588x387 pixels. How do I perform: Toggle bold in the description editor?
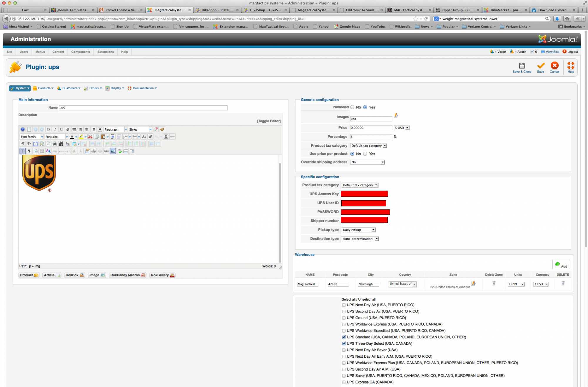tap(49, 129)
